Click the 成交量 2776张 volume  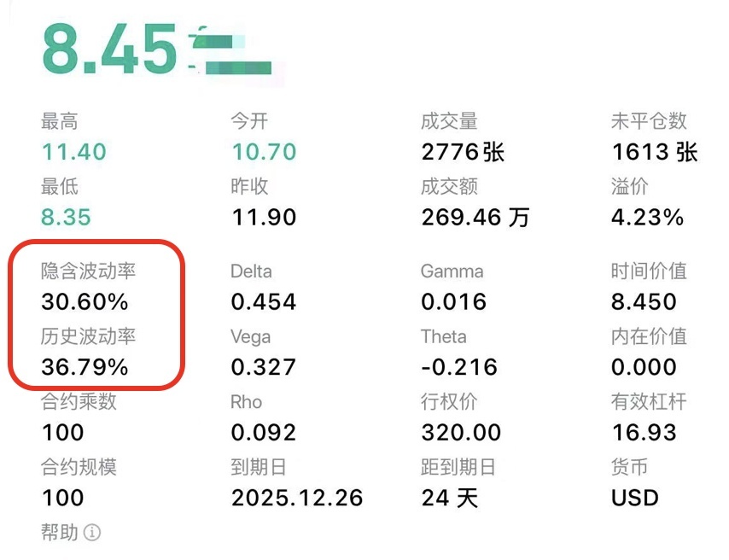click(x=463, y=153)
